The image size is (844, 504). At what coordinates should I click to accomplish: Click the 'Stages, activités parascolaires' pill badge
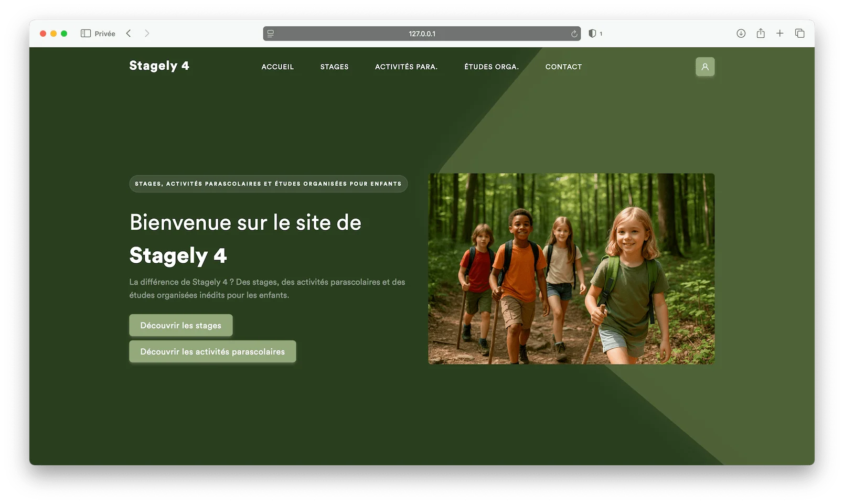pyautogui.click(x=268, y=184)
